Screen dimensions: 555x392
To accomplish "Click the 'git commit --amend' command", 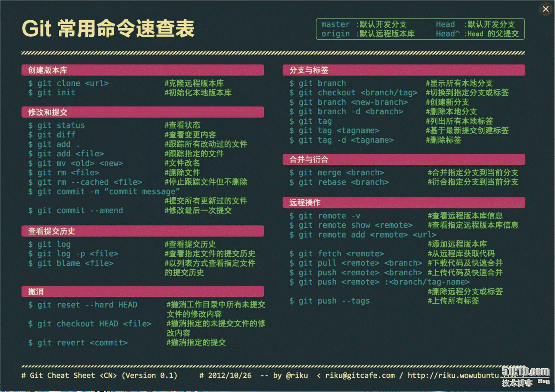I will 76,210.
